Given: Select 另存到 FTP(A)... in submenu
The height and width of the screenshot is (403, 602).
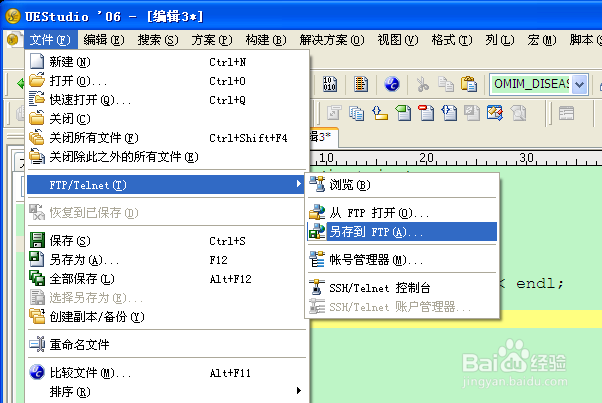Looking at the screenshot, I should (402, 232).
